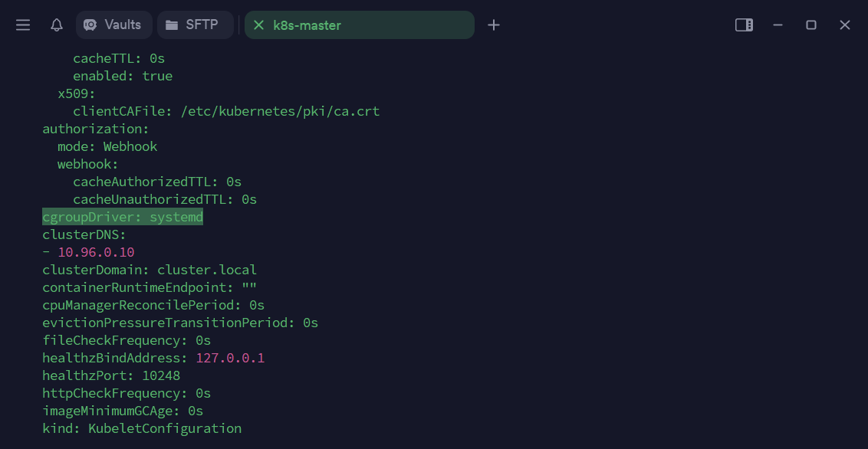Viewport: 868px width, 449px height.
Task: Close the k8s-master tab with its X icon
Action: click(x=258, y=25)
